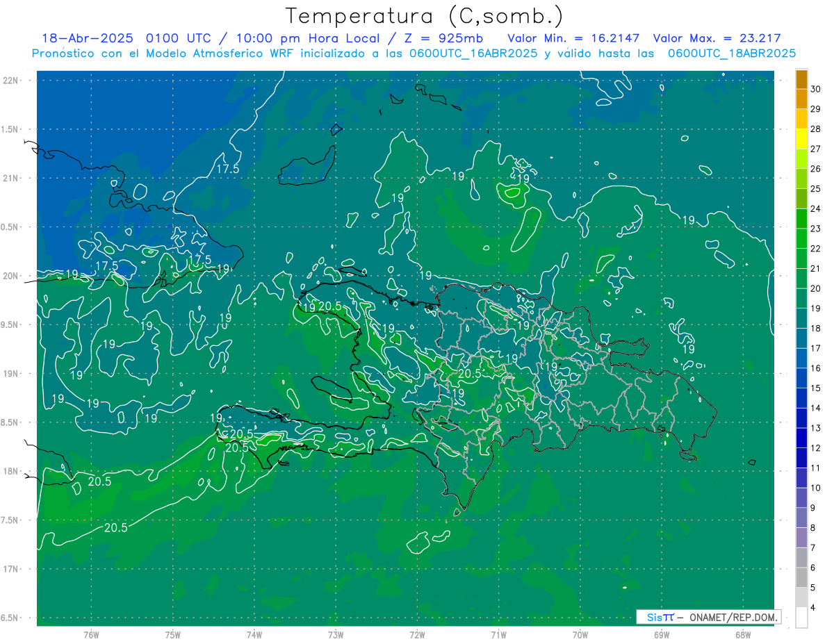Viewport: 834px width, 644px height.
Task: Click the legend number "11"
Action: click(815, 468)
